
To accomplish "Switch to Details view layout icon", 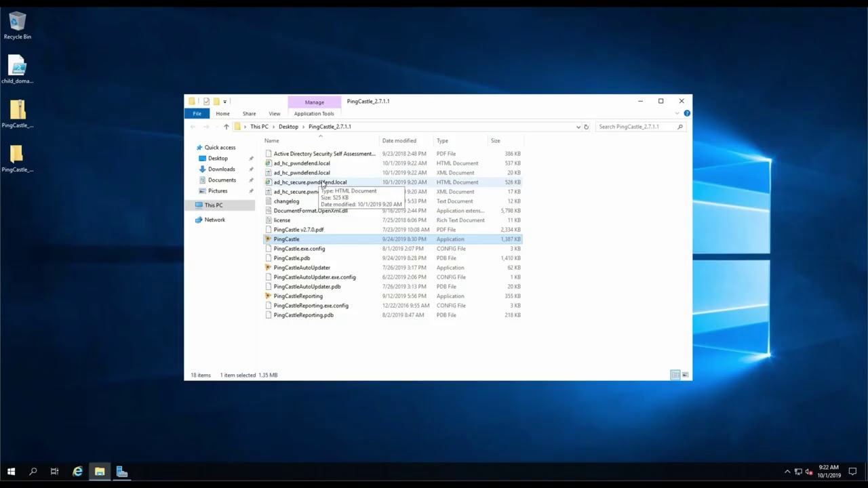I will click(x=675, y=375).
